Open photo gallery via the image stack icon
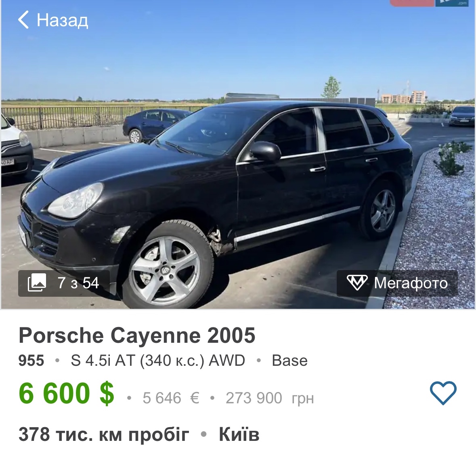476x455 pixels. pos(37,282)
